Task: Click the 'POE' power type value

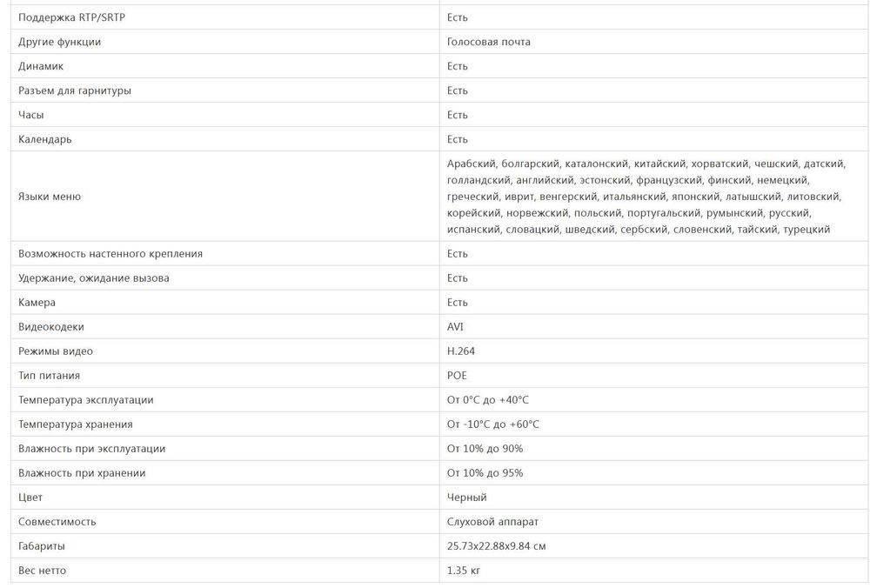Action: [x=457, y=376]
